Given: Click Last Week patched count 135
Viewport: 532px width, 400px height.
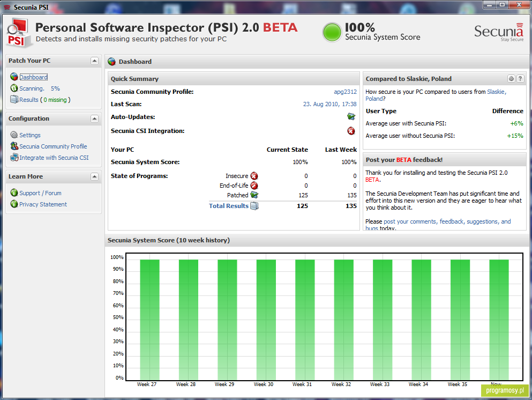Looking at the screenshot, I should point(352,195).
